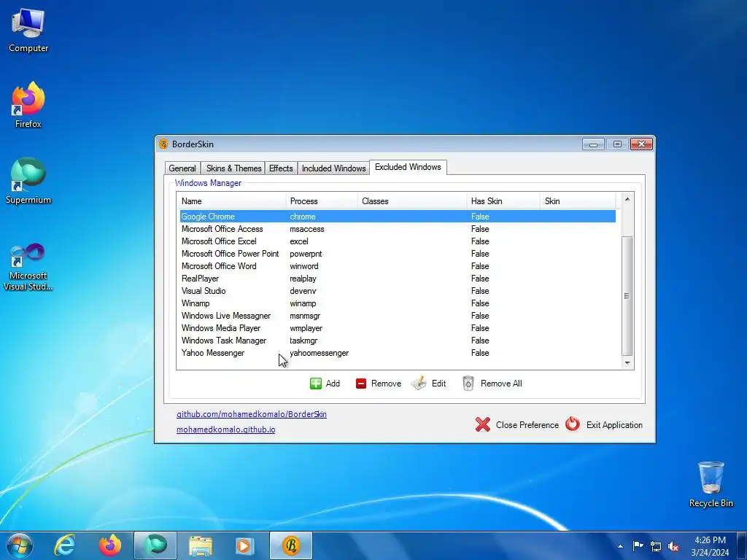Image resolution: width=747 pixels, height=560 pixels.
Task: Click the Action Center flag tray icon
Action: 638,545
